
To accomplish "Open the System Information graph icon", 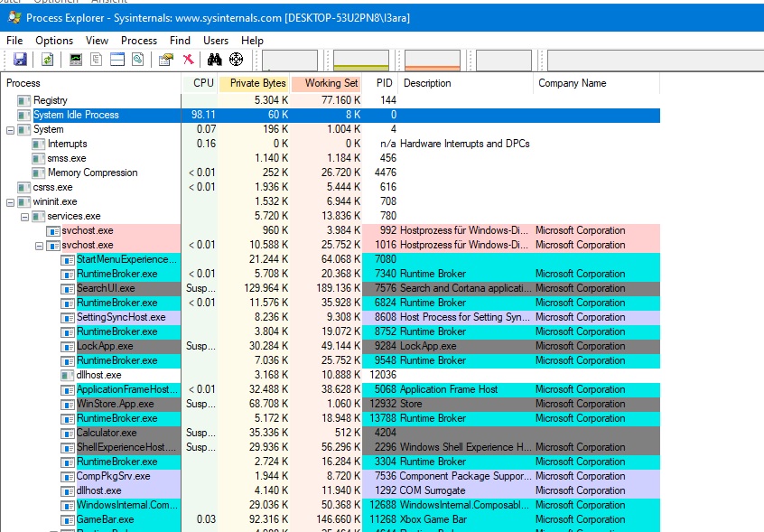I will [76, 60].
